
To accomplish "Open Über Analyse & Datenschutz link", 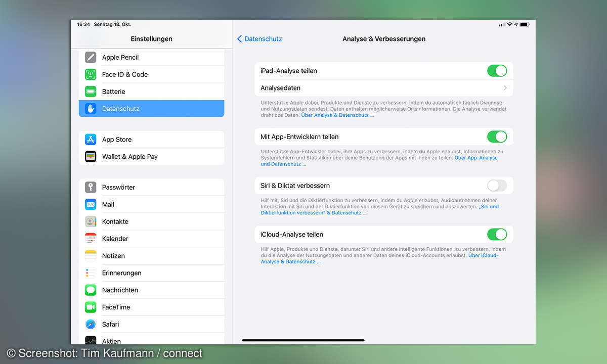I will (x=337, y=115).
